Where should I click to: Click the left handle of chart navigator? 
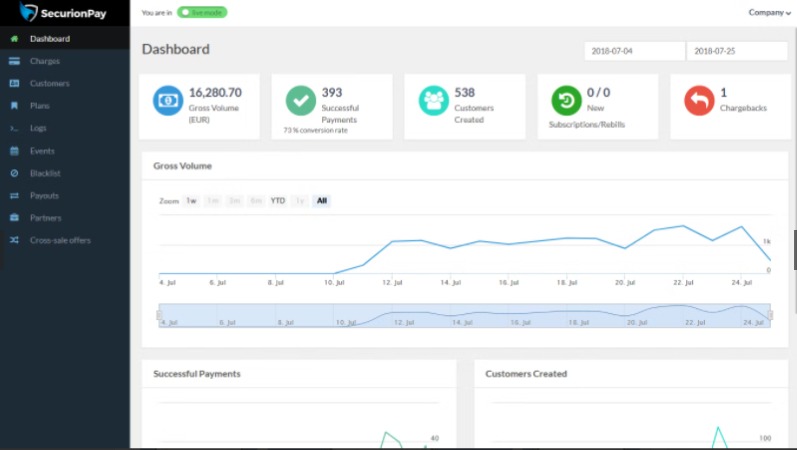pyautogui.click(x=159, y=315)
